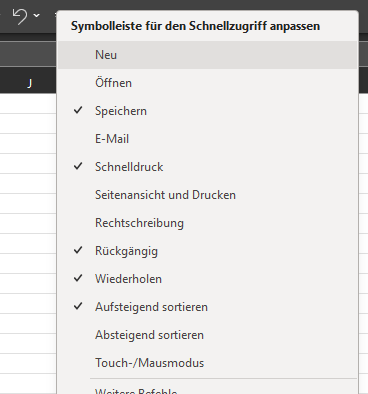The height and width of the screenshot is (394, 368).
Task: Enable Touch-/Mausmodus in the menu
Action: click(207, 363)
